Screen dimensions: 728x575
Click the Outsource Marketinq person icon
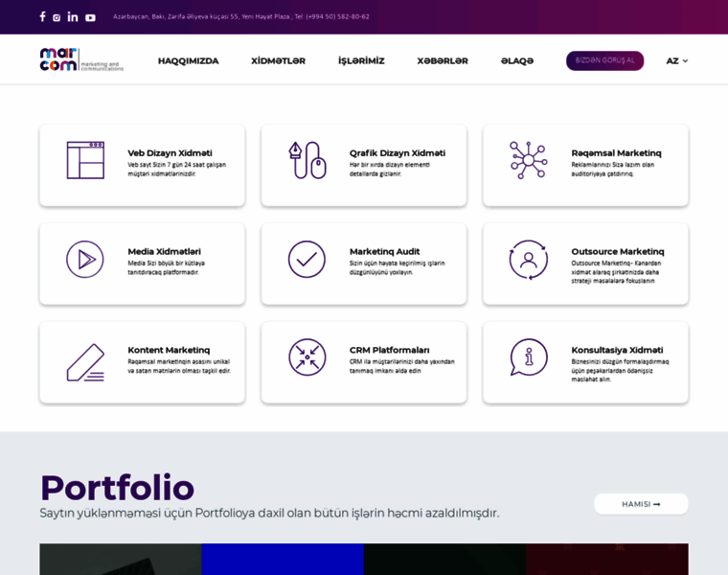coord(529,260)
